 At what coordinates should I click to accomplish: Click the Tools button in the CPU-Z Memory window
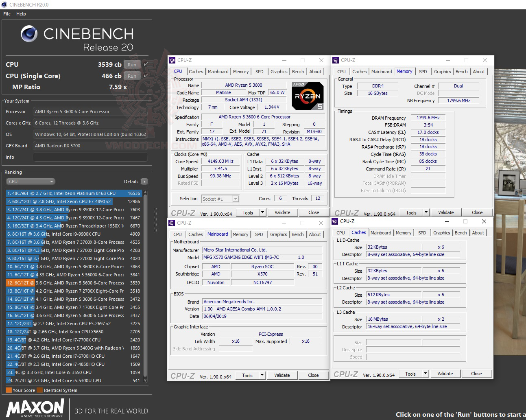411,212
